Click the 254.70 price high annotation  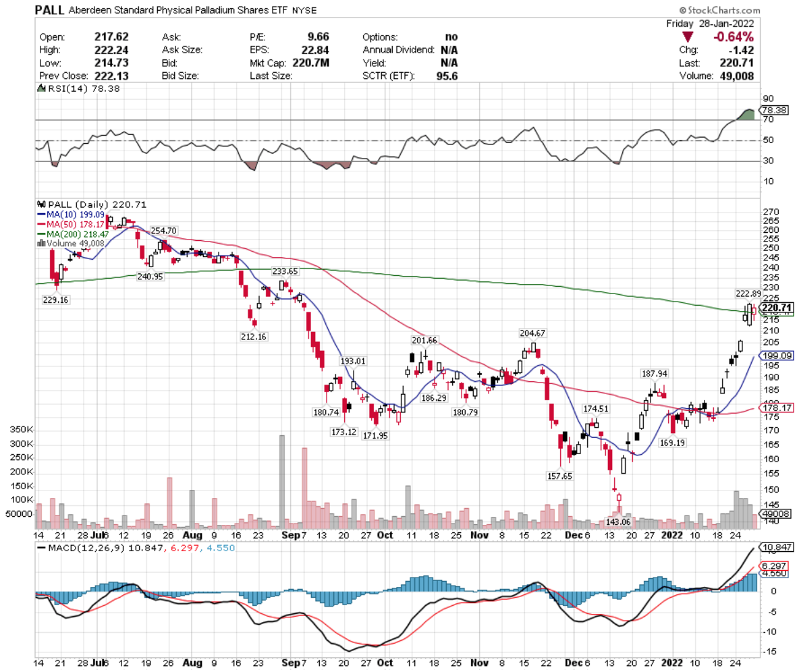coord(163,231)
